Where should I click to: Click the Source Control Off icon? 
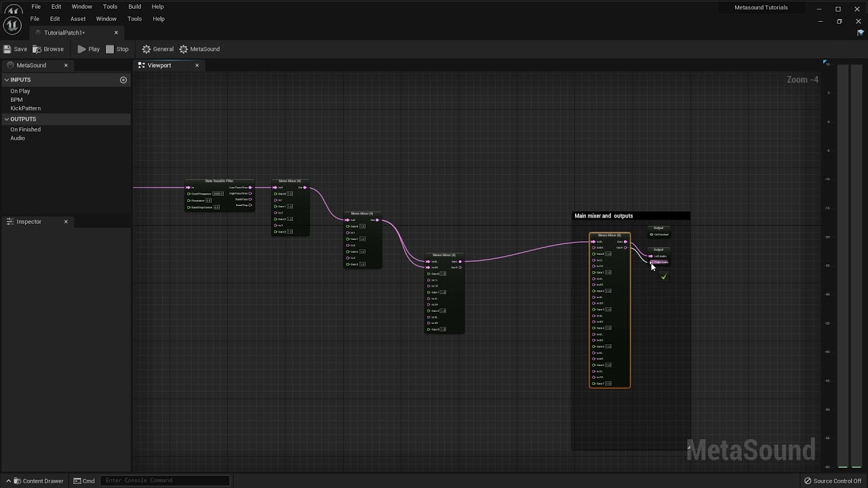[x=808, y=481]
